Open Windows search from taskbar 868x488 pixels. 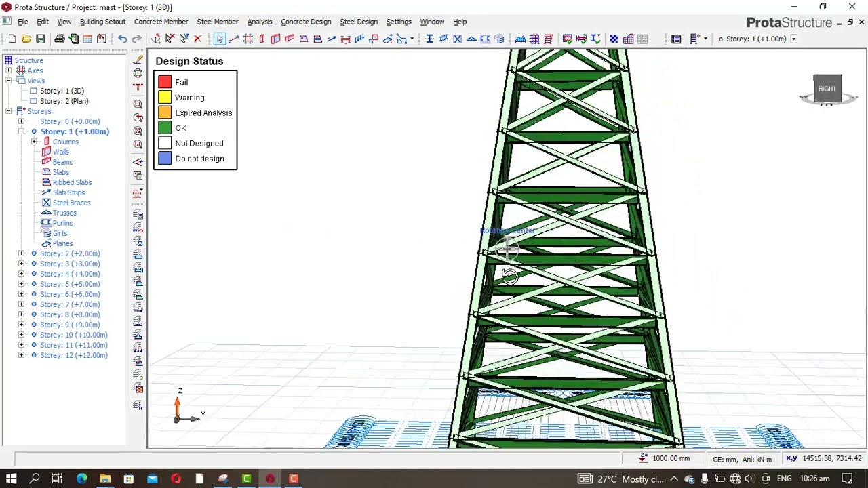coord(35,479)
